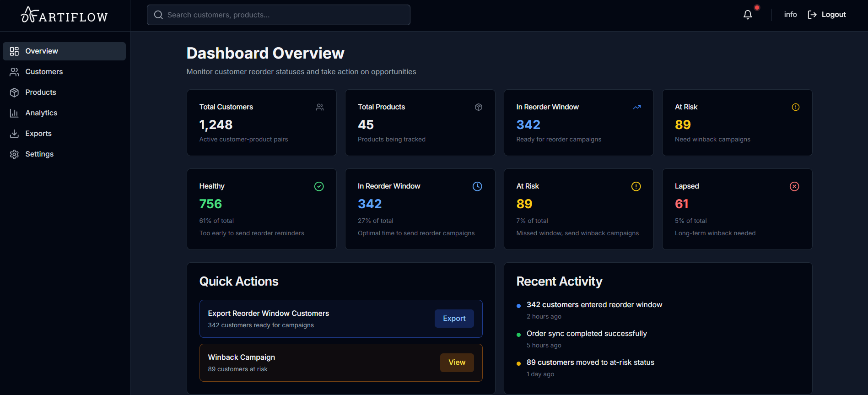Screen dimensions: 868x395
Task: Click the trending arrow icon in In Reorder Window card
Action: [x=636, y=107]
